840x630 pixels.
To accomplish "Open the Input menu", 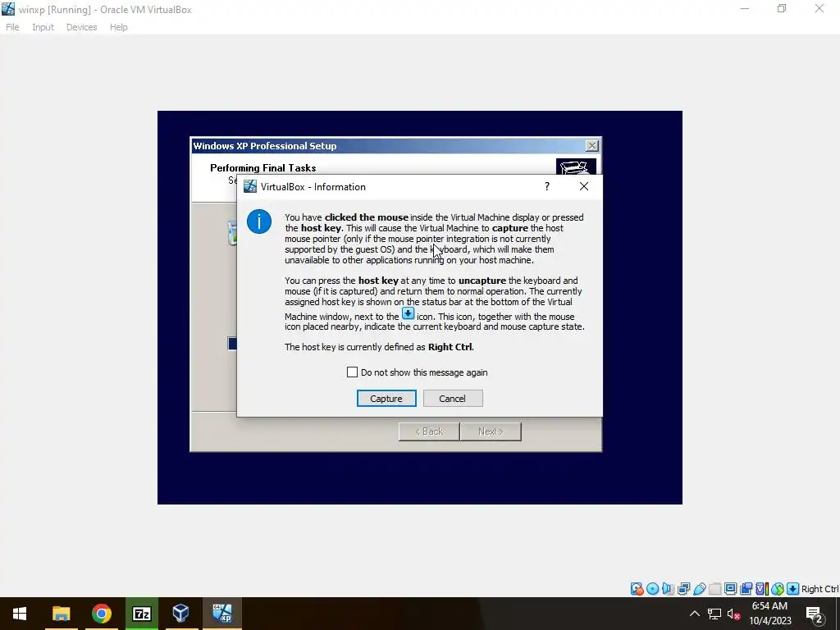I will [43, 27].
